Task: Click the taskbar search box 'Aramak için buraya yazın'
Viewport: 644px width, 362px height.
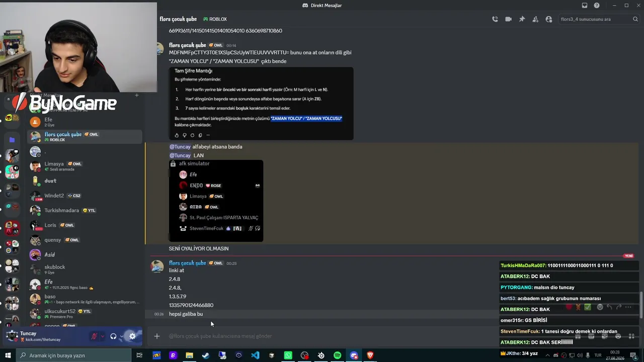Action: (73, 355)
